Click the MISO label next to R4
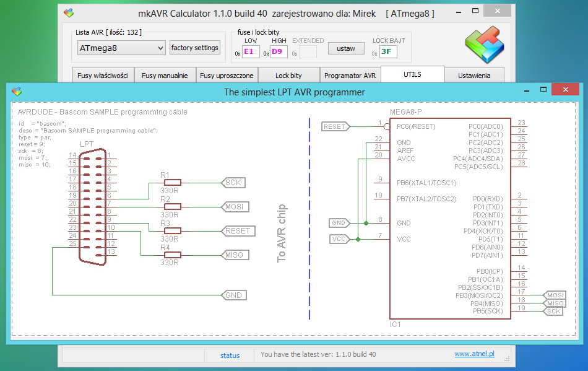Viewport: 588px width, 371px height. [235, 255]
